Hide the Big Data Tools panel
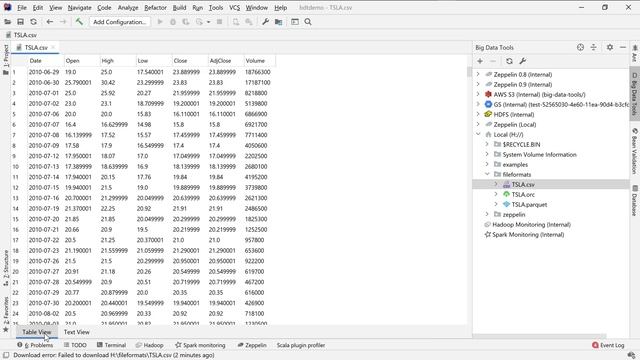 pyautogui.click(x=623, y=47)
